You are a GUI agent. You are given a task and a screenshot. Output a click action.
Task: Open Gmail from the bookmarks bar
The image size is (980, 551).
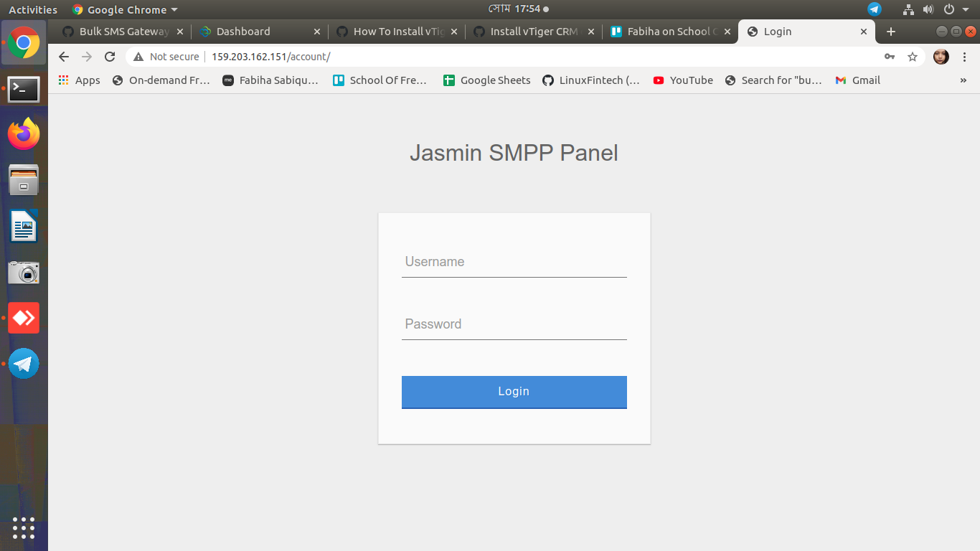(857, 80)
